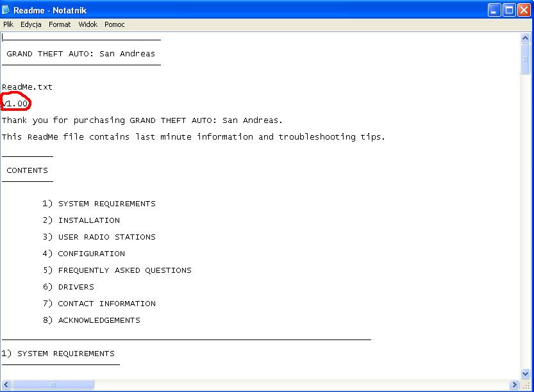This screenshot has height=392, width=534.
Task: Maximize the Readme Notatnik window
Action: click(509, 10)
